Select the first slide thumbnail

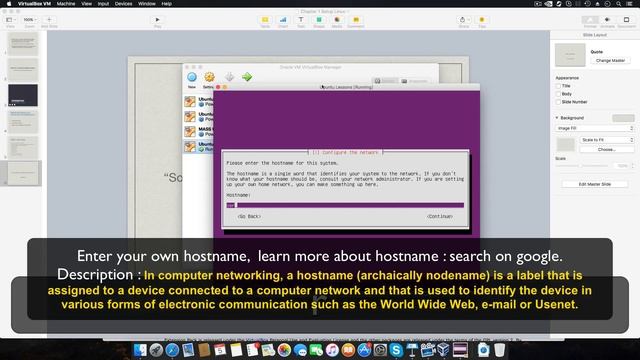23,44
